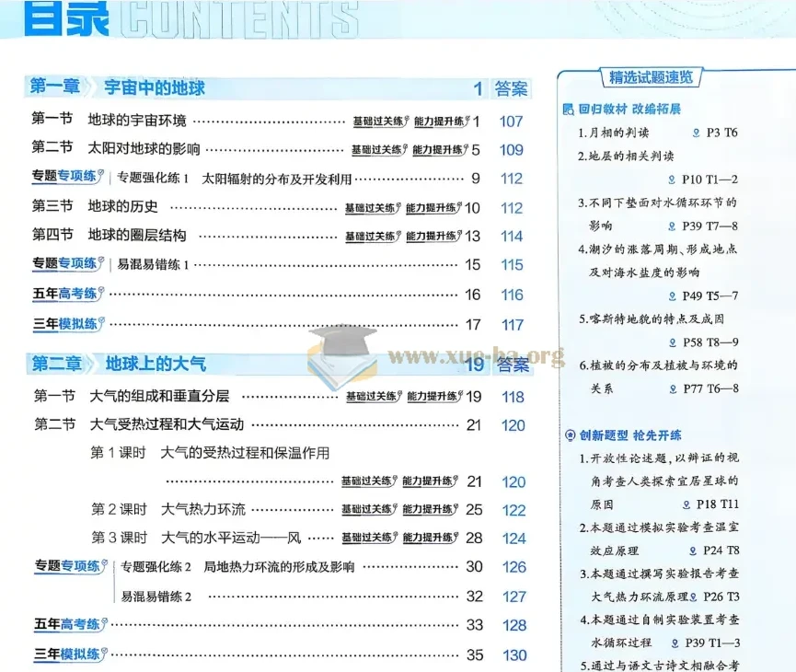Click the pin icon beside P18 T11

[x=686, y=504]
